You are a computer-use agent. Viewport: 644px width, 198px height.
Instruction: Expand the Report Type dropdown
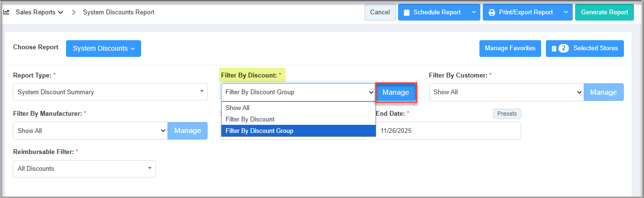110,92
